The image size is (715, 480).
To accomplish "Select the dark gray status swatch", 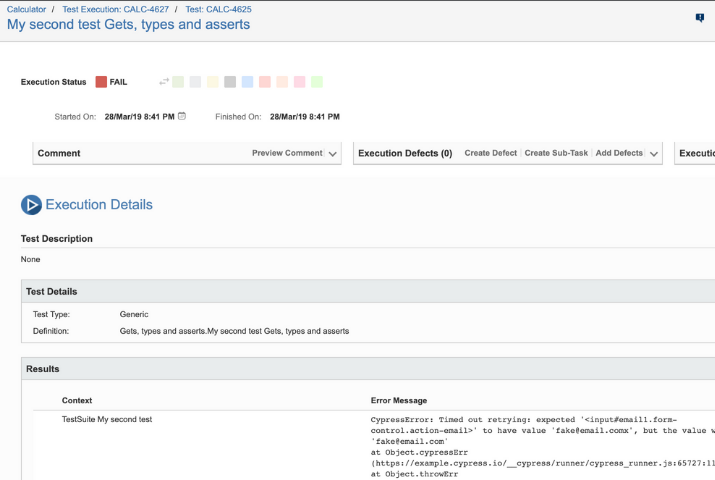I will [230, 82].
